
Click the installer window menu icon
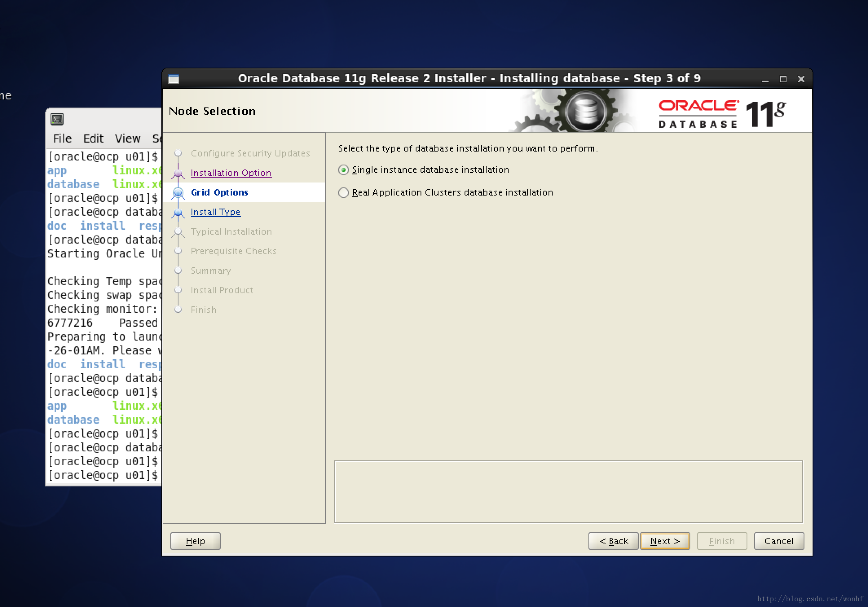point(174,79)
